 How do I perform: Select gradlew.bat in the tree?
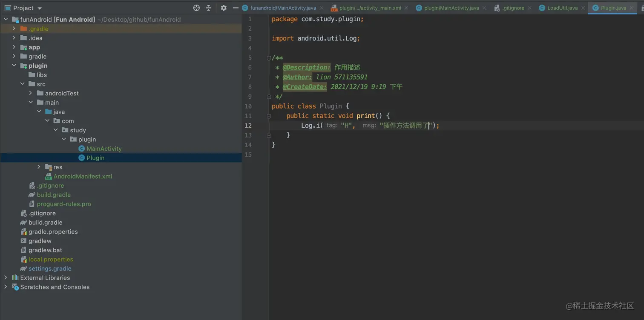45,250
